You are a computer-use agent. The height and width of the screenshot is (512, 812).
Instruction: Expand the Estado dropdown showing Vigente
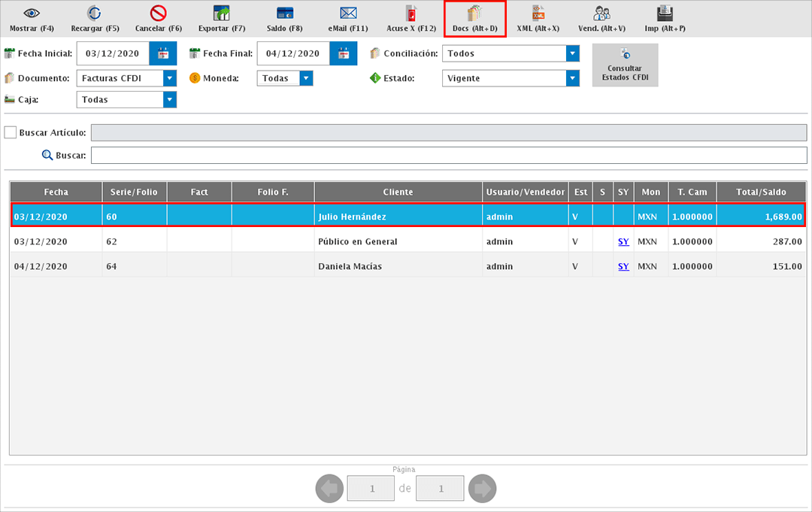pos(573,78)
